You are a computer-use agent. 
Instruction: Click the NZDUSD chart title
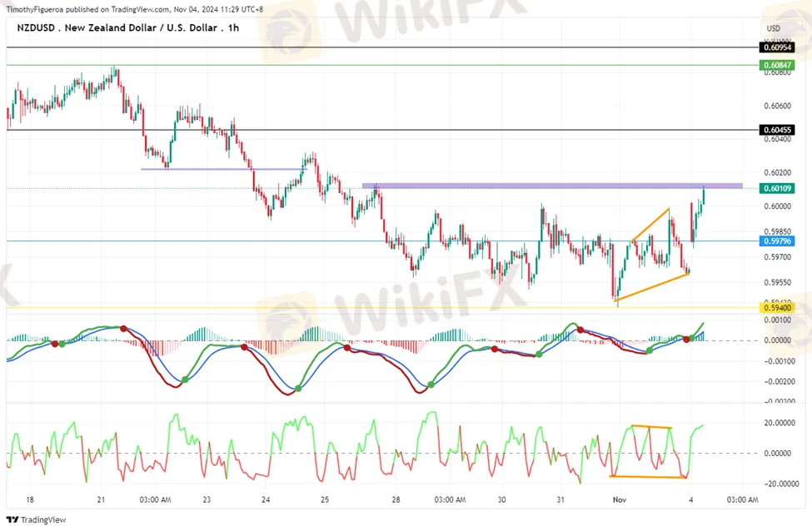pyautogui.click(x=128, y=28)
